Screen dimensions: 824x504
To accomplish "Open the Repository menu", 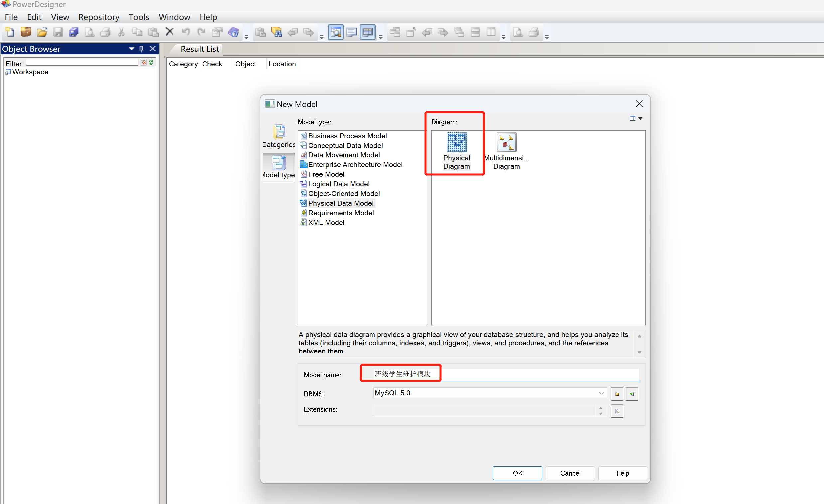I will [x=99, y=17].
